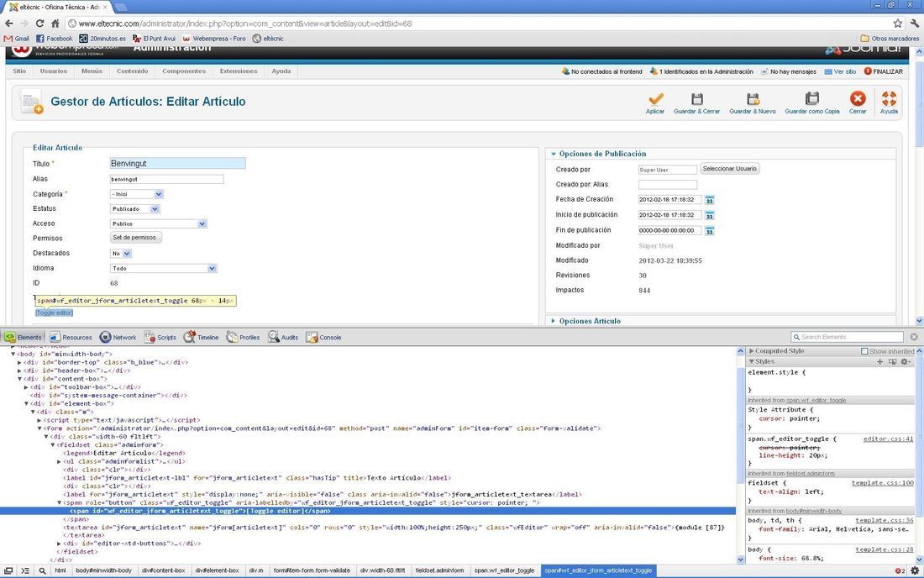Switch to the Scripts devtools tab
The image size is (924, 578).
[160, 338]
